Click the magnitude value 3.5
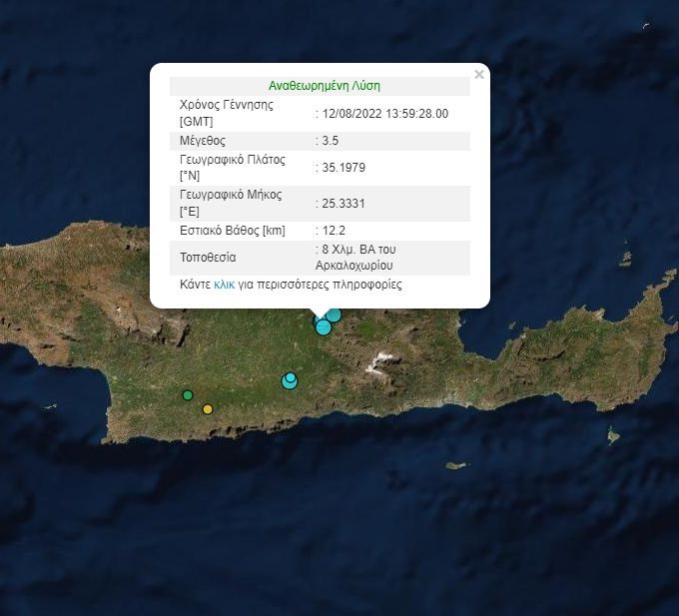Screen dimensions: 679x616 (331, 141)
